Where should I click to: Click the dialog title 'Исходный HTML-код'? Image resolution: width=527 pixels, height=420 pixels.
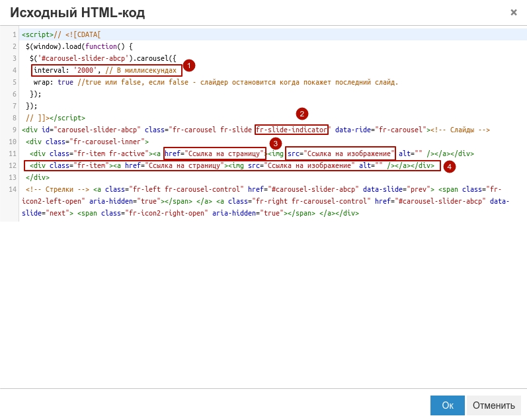pos(77,13)
